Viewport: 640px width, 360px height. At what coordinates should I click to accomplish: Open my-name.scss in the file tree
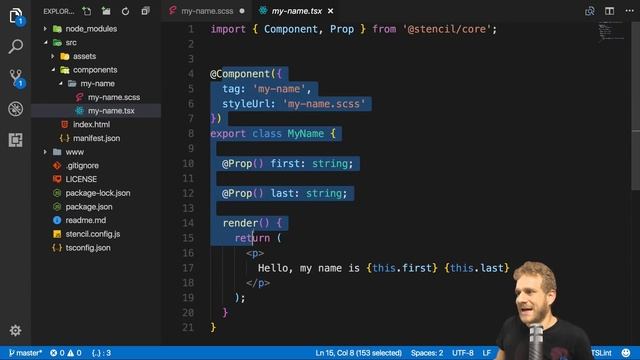pyautogui.click(x=114, y=97)
